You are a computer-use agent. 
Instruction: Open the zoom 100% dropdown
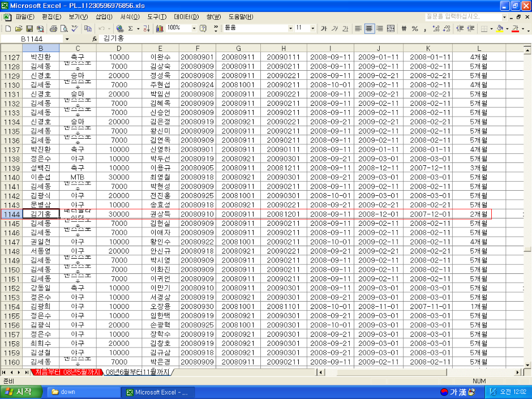[194, 28]
